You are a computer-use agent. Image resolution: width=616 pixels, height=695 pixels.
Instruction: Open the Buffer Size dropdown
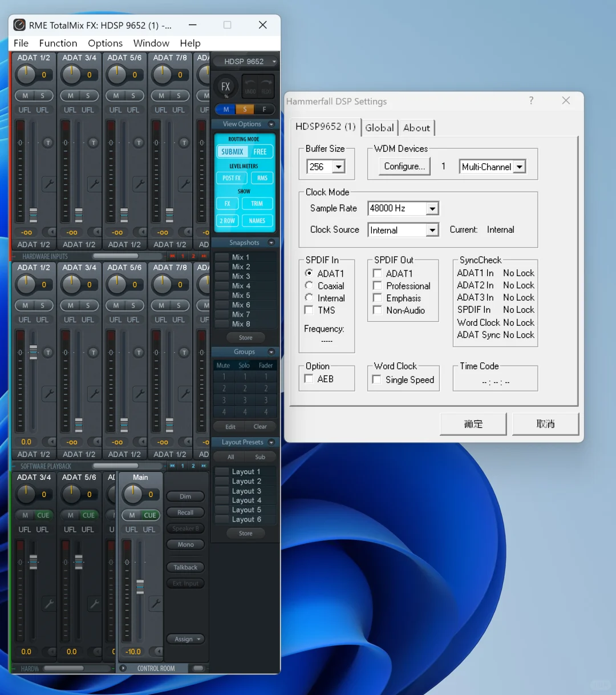pos(339,167)
